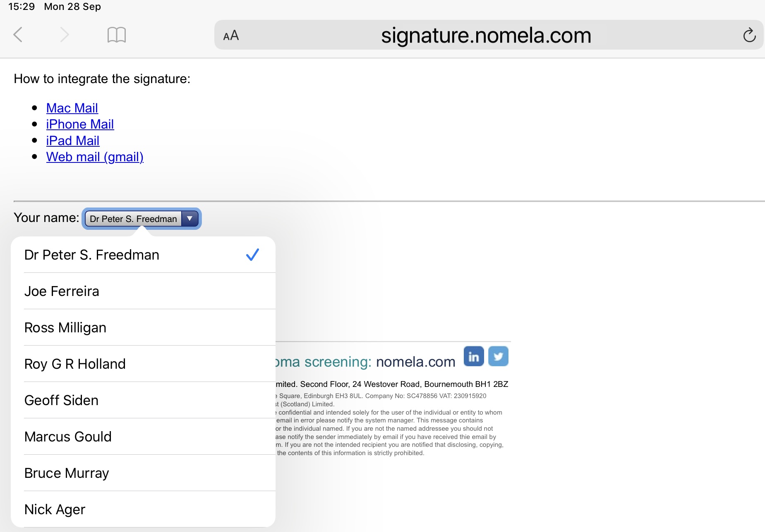This screenshot has width=765, height=532.
Task: Reload the page with refresh icon
Action: pos(749,35)
